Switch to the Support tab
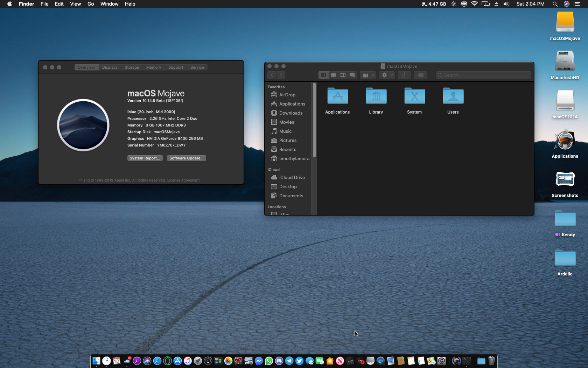Viewport: 588px width, 368px height. point(176,67)
